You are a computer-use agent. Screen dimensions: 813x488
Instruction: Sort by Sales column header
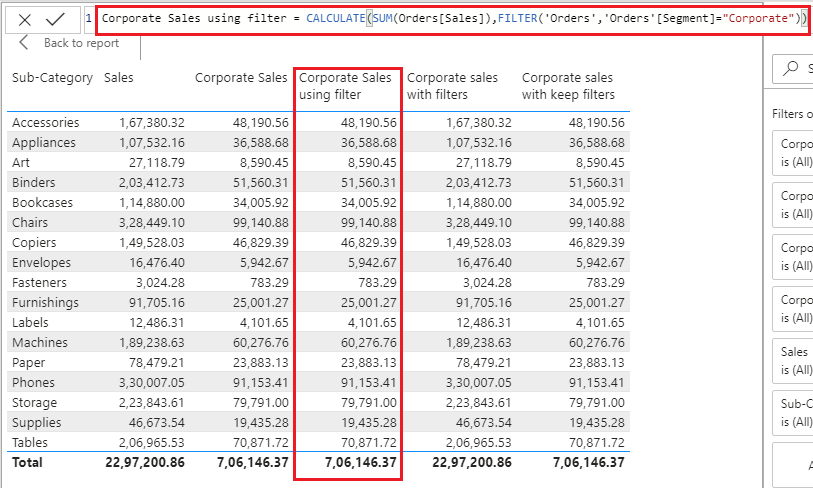[118, 77]
